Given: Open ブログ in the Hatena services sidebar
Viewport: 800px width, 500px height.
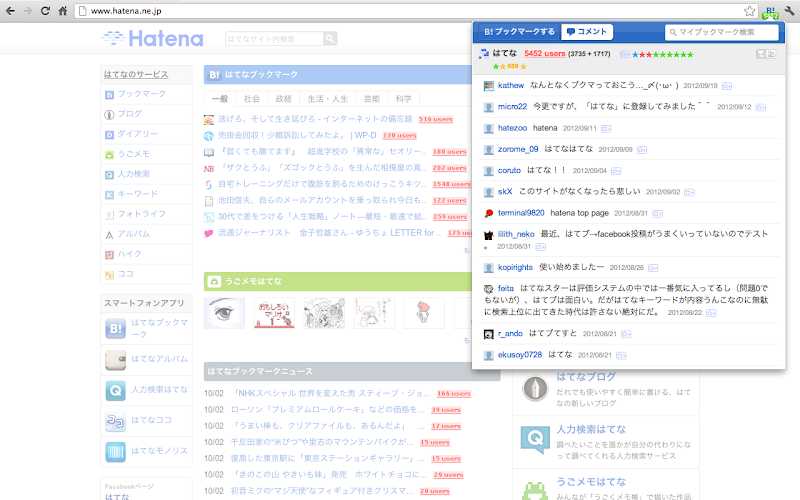Looking at the screenshot, I should tap(130, 114).
